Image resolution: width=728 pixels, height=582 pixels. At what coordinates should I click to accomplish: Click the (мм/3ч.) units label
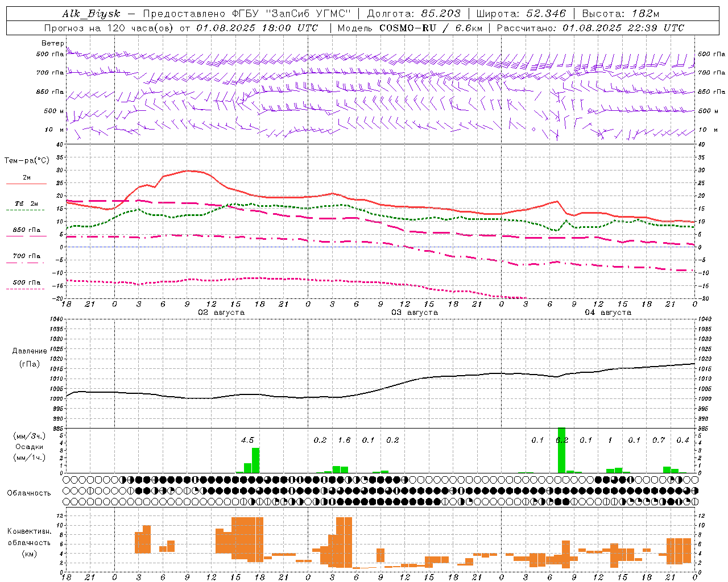(x=29, y=436)
